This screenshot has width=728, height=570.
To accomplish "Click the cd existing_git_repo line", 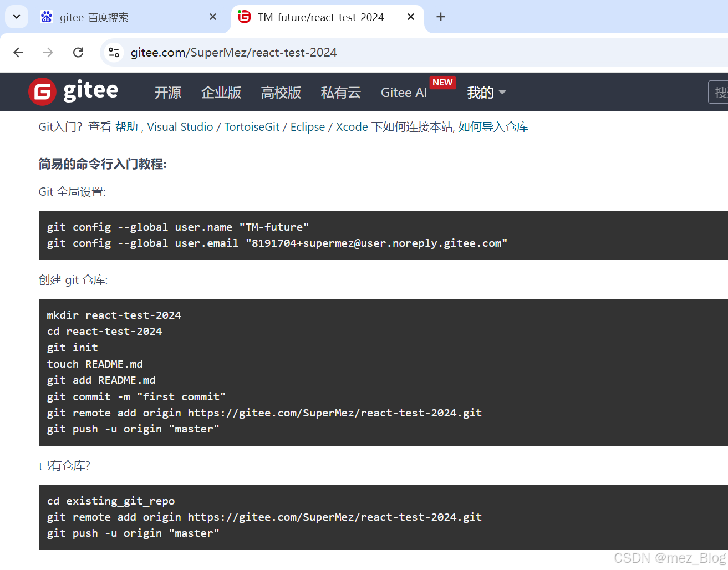I will coord(111,501).
